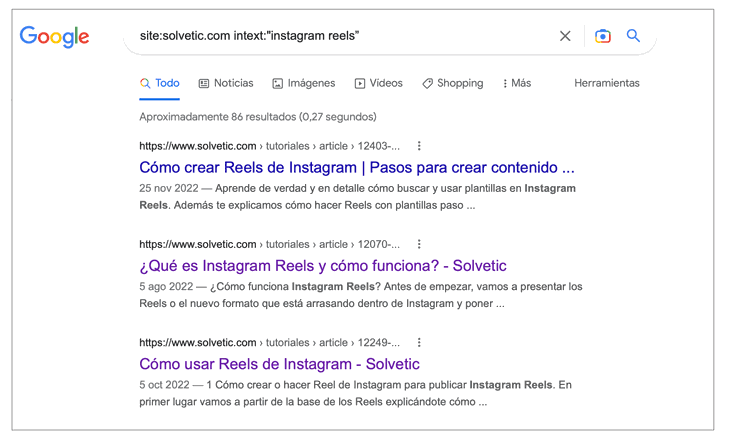Click the URL breadcrumb ending in 12403
The height and width of the screenshot is (447, 730).
pyautogui.click(x=269, y=146)
